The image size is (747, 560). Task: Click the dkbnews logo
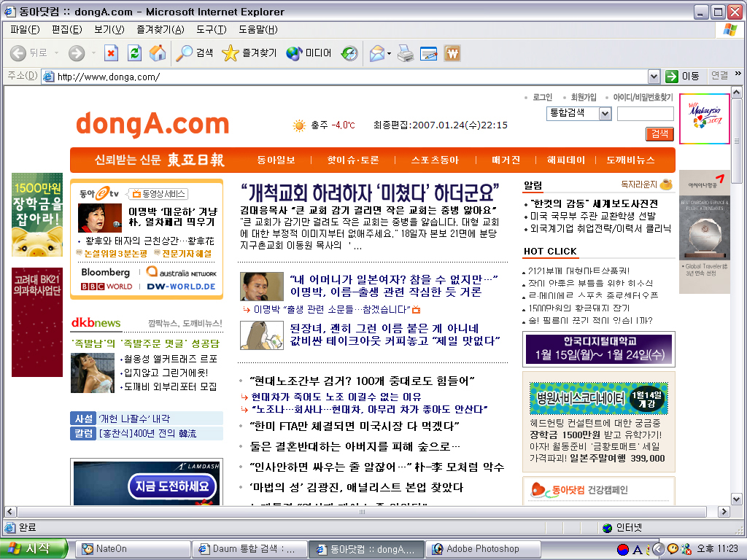(96, 323)
